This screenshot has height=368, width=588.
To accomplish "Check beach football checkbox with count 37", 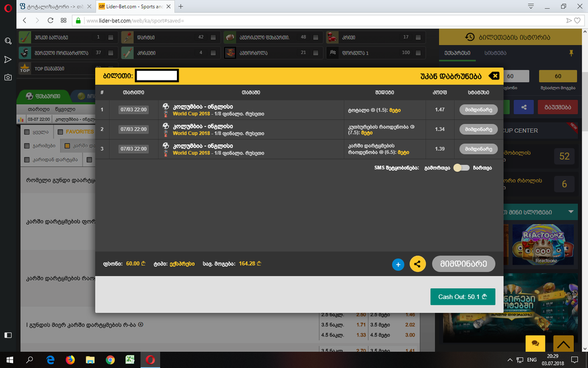I will click(x=111, y=52).
